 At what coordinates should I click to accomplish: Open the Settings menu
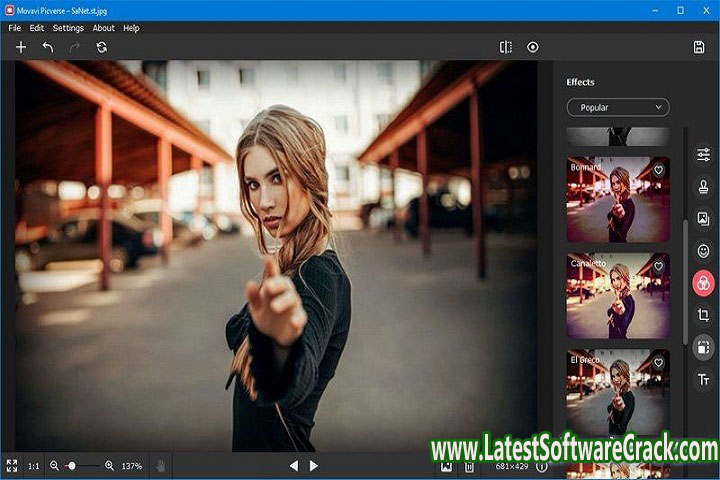click(68, 28)
